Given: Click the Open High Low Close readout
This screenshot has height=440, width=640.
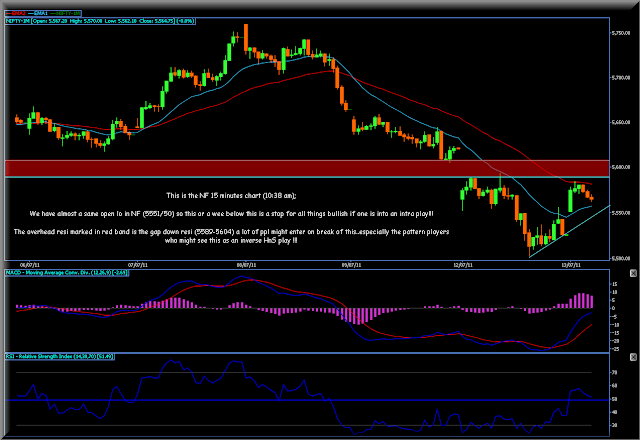Looking at the screenshot, I should pos(103,21).
